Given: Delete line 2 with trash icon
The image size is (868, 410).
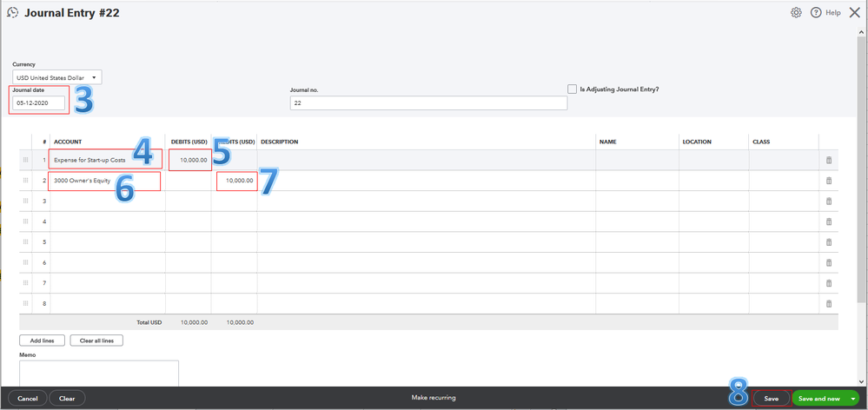Looking at the screenshot, I should pos(829,181).
